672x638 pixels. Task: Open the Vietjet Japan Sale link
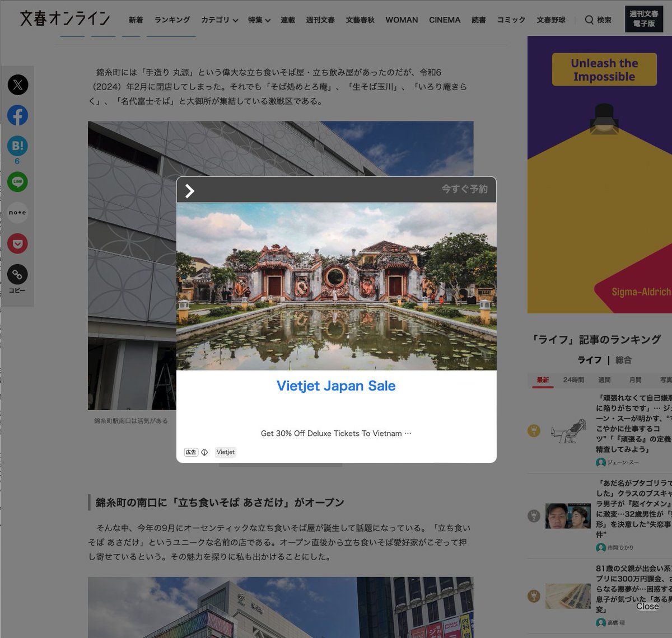[x=335, y=386]
